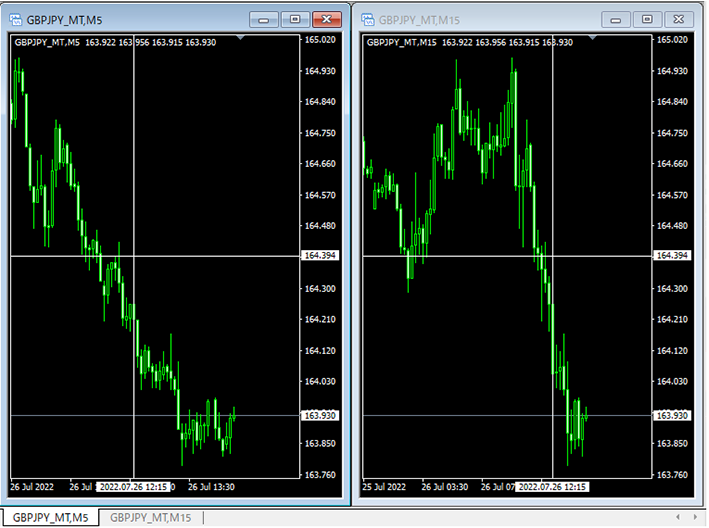Image resolution: width=709 pixels, height=528 pixels.
Task: Click the chart icon in GBPJPY_MT,M5 title bar
Action: (15, 19)
